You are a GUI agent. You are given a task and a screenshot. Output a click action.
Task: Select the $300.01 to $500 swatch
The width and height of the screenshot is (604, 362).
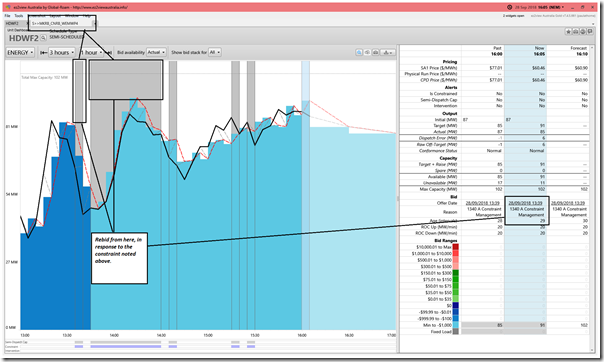[x=456, y=266]
